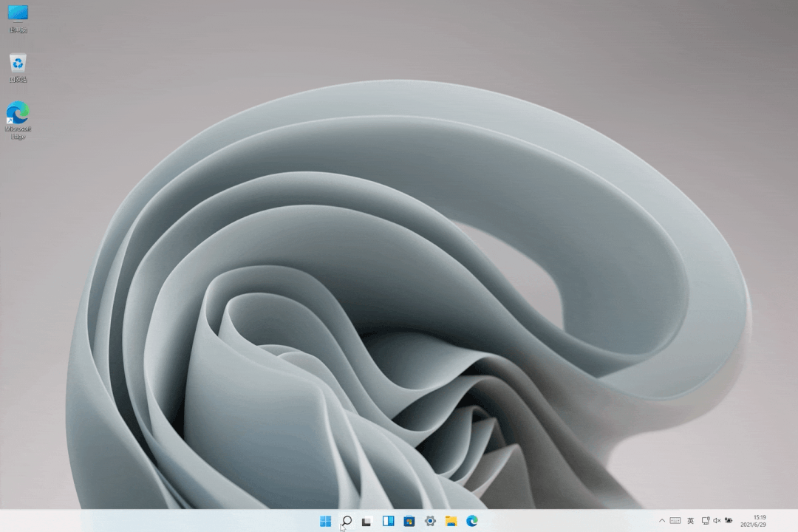
Task: Open Search from the taskbar
Action: pyautogui.click(x=346, y=521)
